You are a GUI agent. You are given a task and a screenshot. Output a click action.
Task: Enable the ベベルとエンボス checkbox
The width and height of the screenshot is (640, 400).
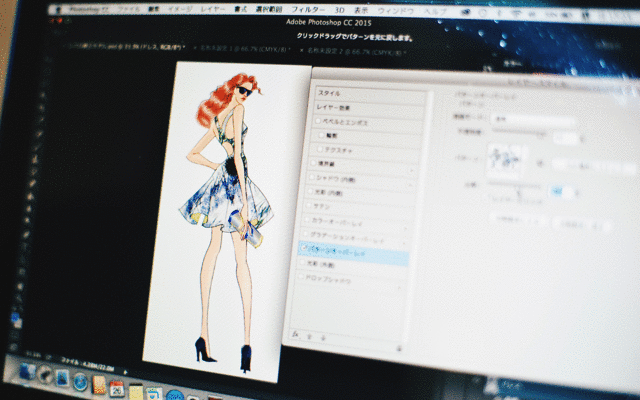click(319, 119)
